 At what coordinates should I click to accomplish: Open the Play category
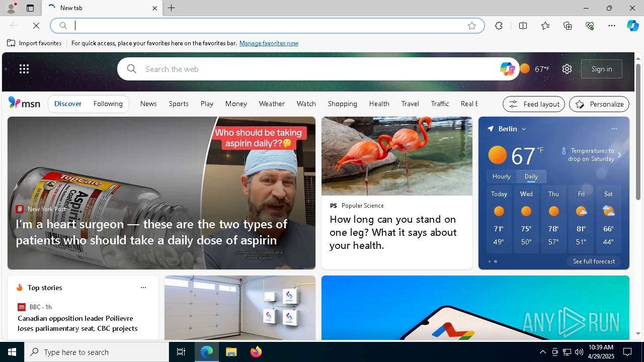point(207,104)
